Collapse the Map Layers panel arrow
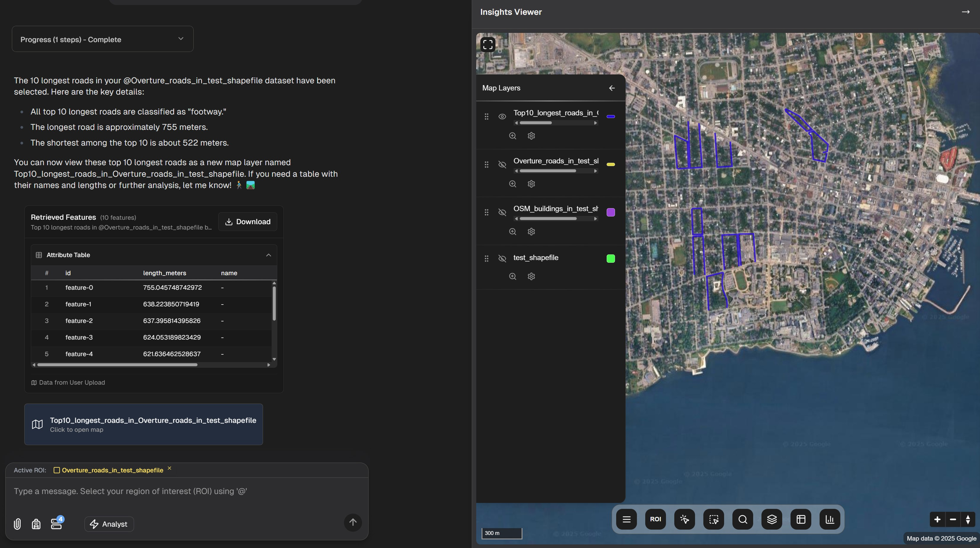The height and width of the screenshot is (548, 980). pyautogui.click(x=612, y=88)
